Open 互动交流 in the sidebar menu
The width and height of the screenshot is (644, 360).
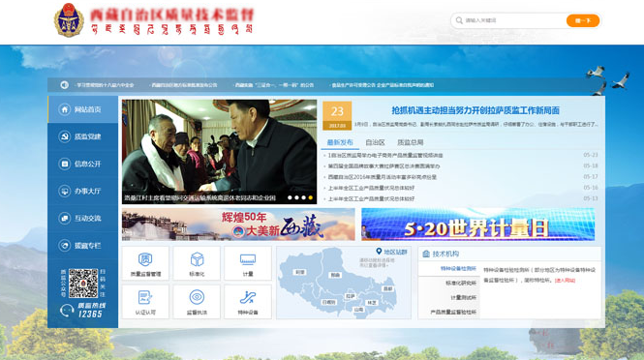[83, 218]
